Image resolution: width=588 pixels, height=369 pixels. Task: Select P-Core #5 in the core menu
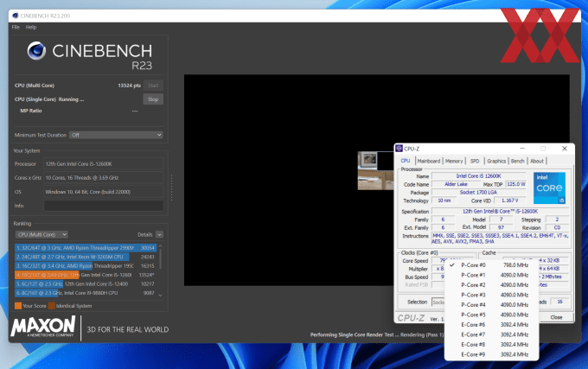pyautogui.click(x=492, y=315)
